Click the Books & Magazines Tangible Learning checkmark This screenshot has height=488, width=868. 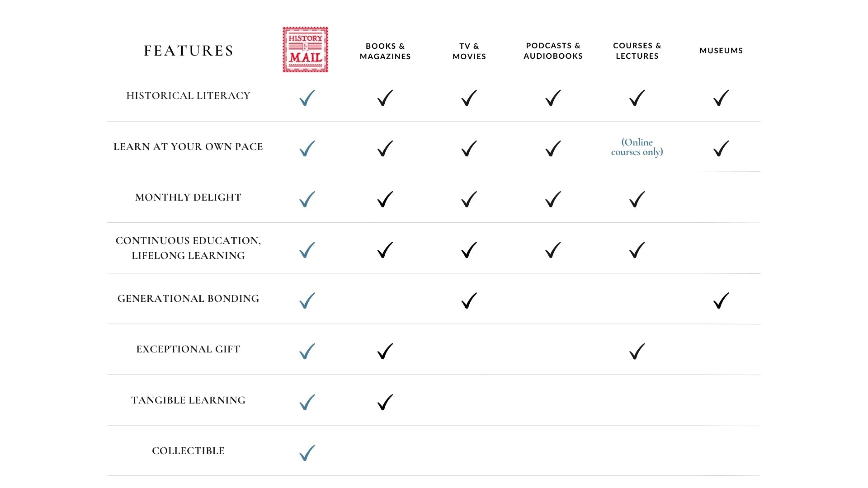click(x=385, y=402)
